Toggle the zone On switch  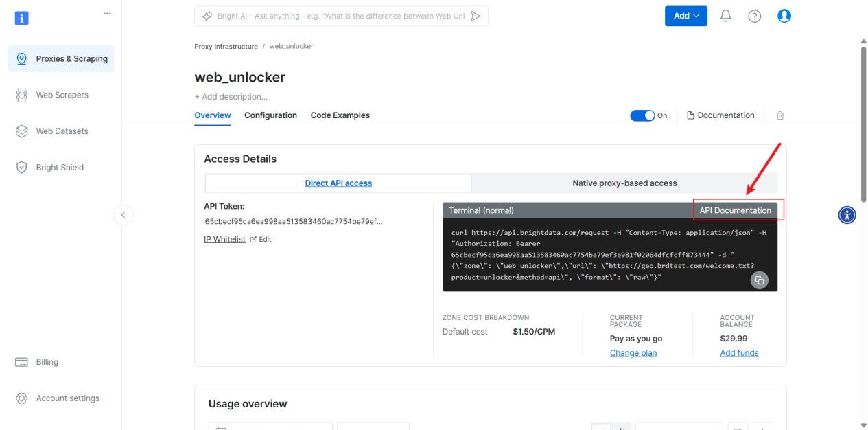[x=642, y=115]
